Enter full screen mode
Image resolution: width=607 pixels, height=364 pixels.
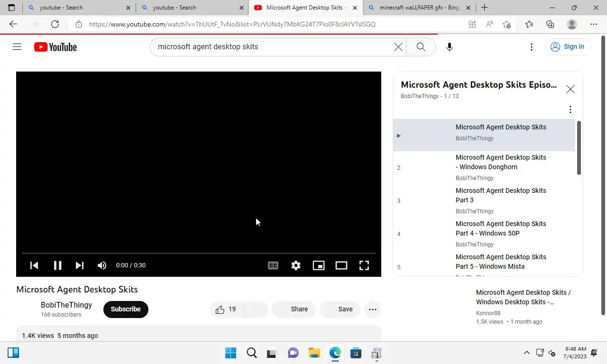pos(364,265)
